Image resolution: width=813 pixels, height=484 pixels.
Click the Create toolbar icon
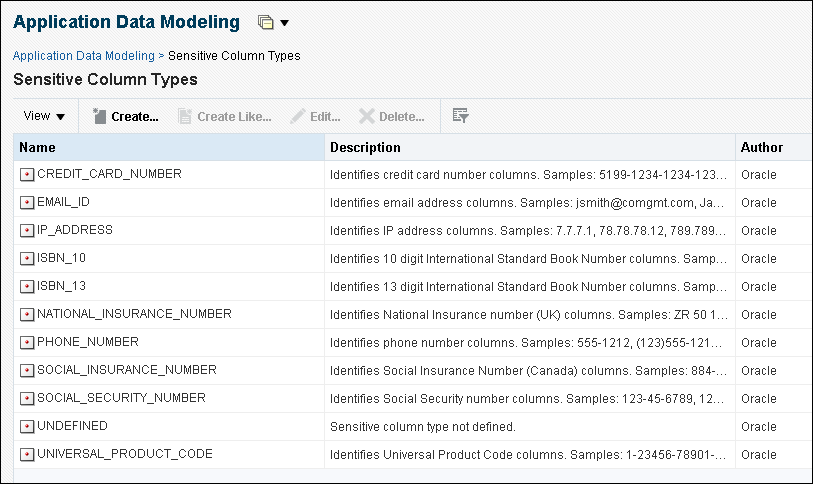(99, 116)
